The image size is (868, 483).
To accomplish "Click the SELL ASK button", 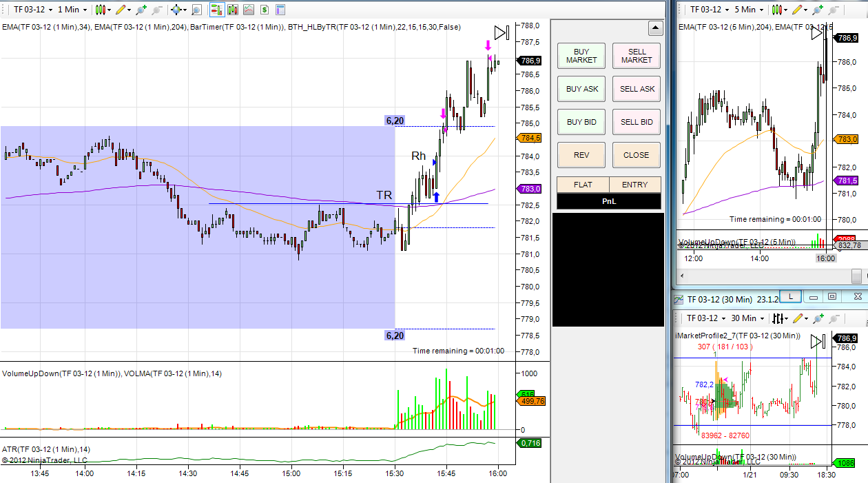I will coord(637,89).
